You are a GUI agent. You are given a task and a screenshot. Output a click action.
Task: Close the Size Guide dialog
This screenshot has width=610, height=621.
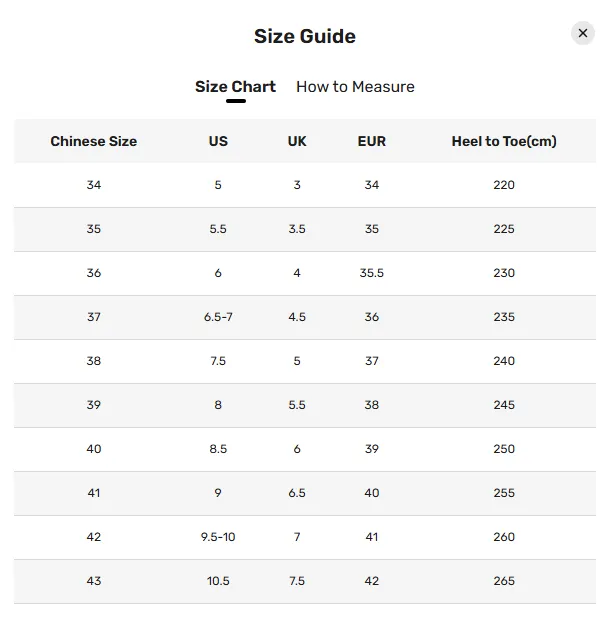582,33
